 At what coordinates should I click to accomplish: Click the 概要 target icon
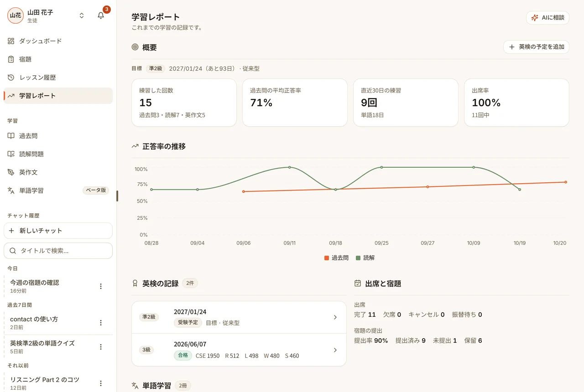[x=135, y=47]
